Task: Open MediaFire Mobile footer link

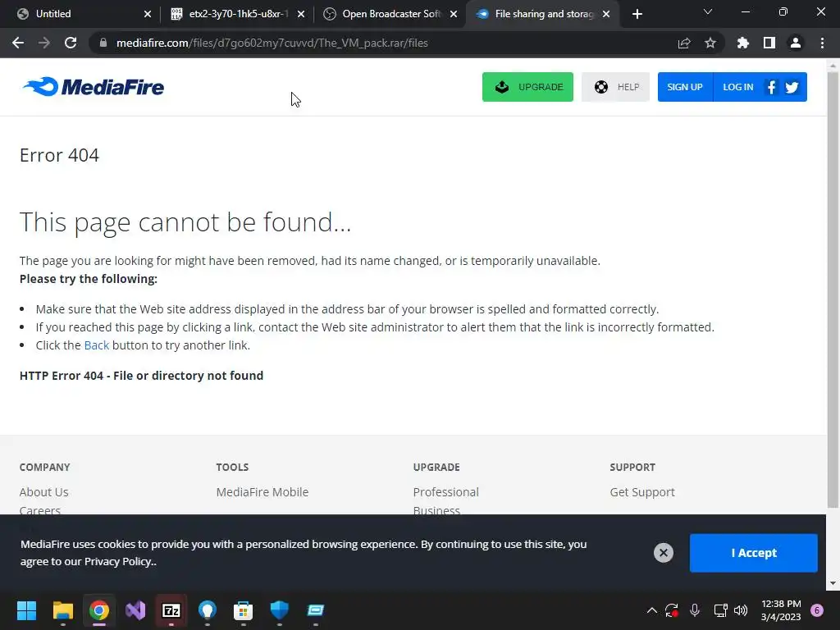Action: [x=262, y=492]
